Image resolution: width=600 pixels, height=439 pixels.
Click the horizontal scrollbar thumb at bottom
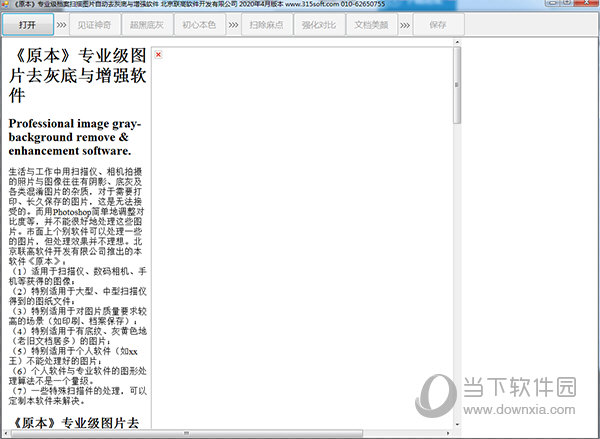click(187, 433)
